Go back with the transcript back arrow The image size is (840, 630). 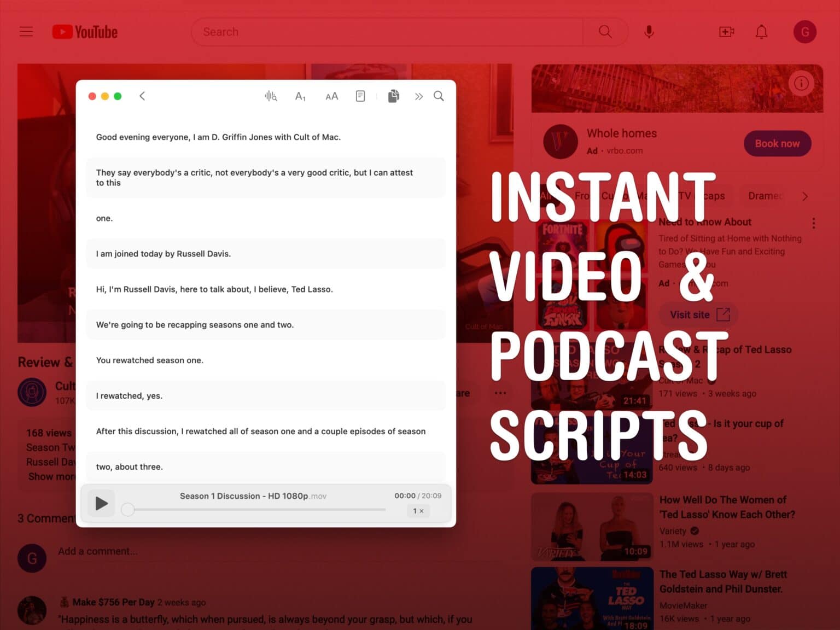[x=142, y=96]
